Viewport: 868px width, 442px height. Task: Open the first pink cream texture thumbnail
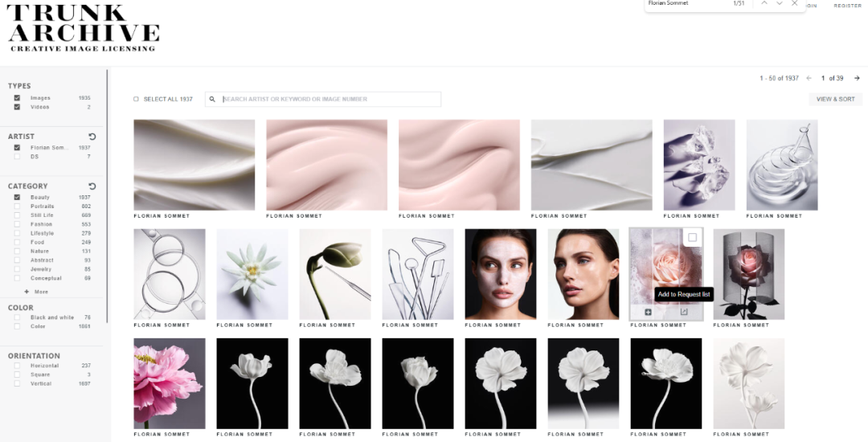point(326,165)
